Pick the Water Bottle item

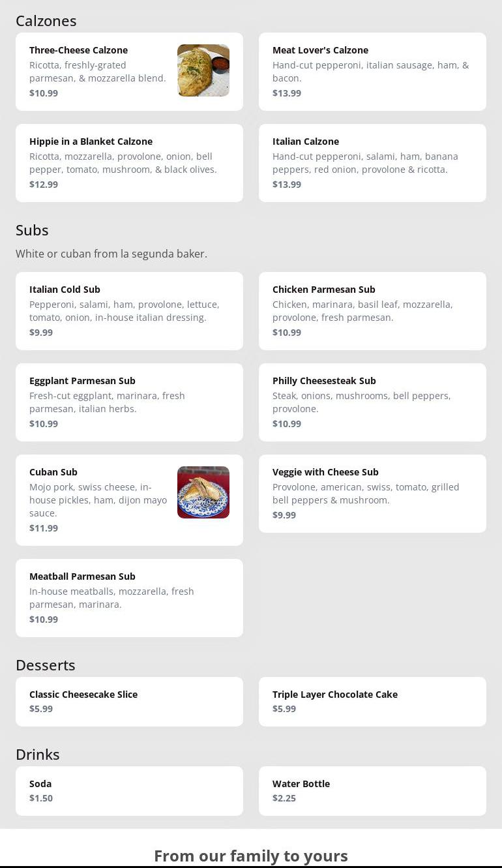(x=372, y=791)
